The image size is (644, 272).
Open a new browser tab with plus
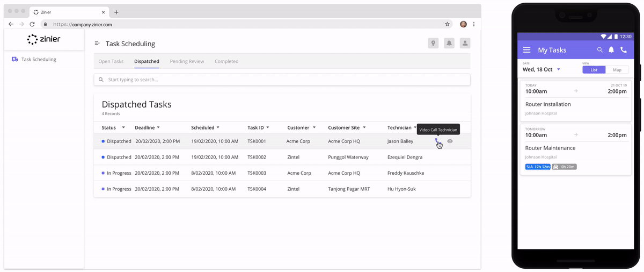point(116,12)
